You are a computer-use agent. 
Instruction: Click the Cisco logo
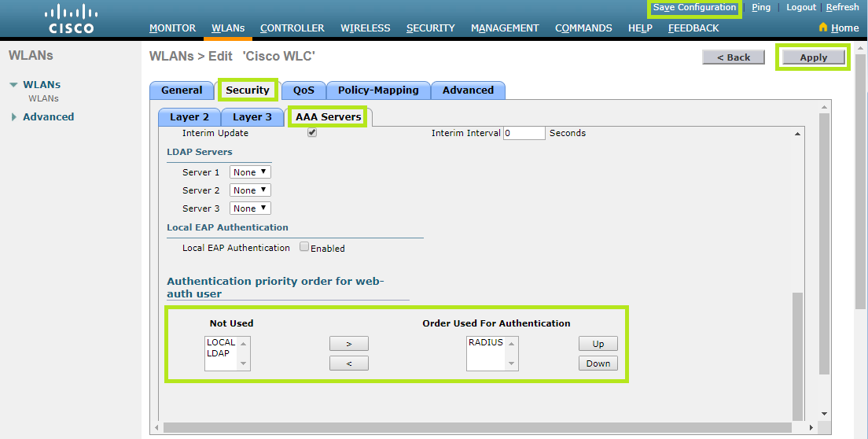(71, 19)
